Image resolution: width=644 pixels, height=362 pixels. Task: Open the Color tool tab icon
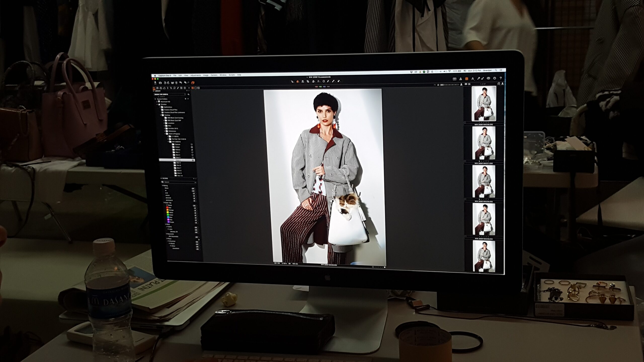point(161,88)
